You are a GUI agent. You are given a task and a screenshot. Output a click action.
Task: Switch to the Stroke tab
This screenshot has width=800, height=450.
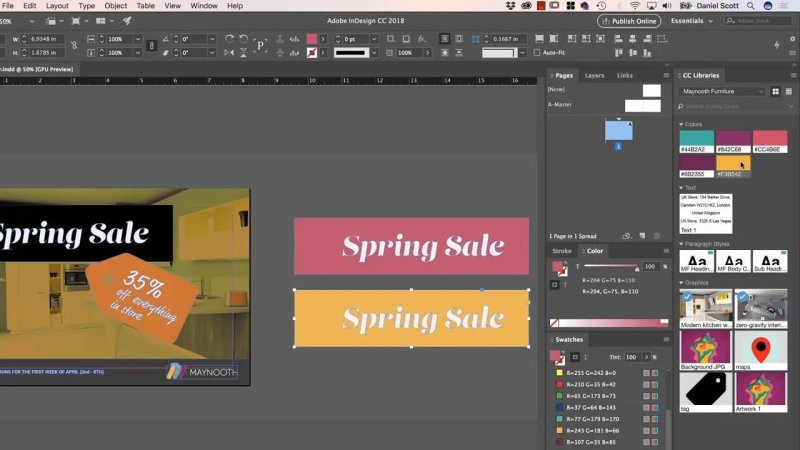[562, 251]
